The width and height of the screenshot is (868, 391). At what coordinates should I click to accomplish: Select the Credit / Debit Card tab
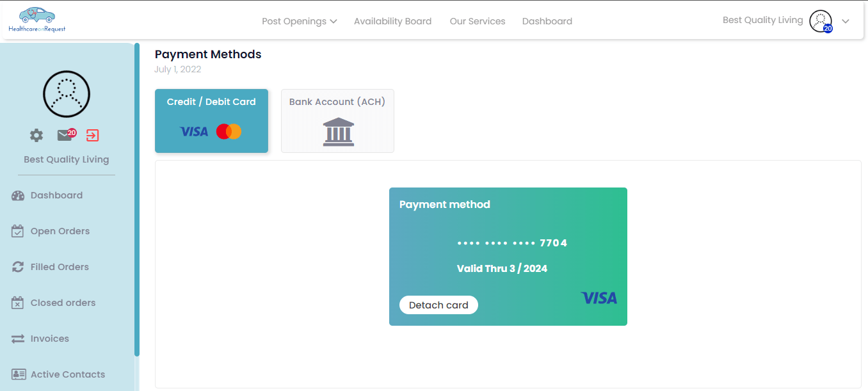[x=211, y=121]
